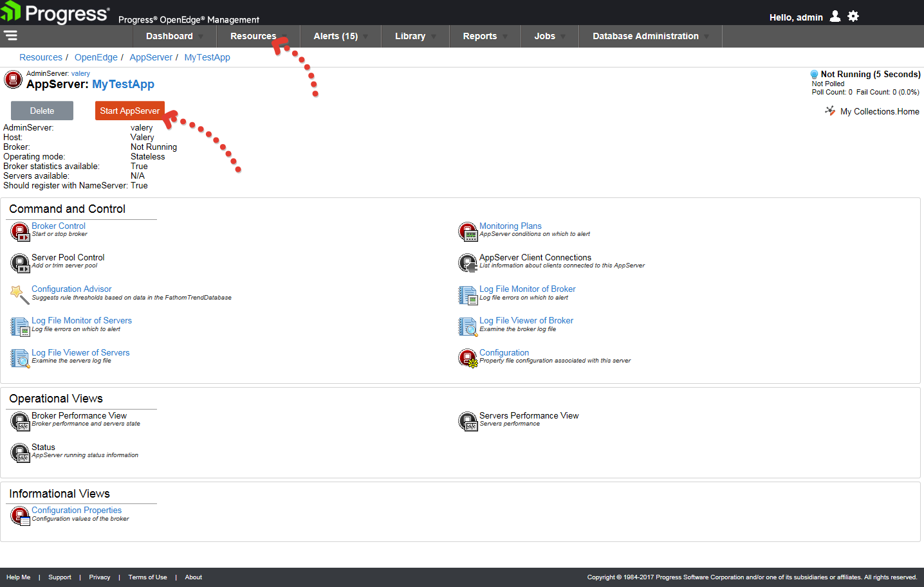This screenshot has height=587, width=924.
Task: Click the MyTestApp breadcrumb link
Action: pyautogui.click(x=207, y=57)
